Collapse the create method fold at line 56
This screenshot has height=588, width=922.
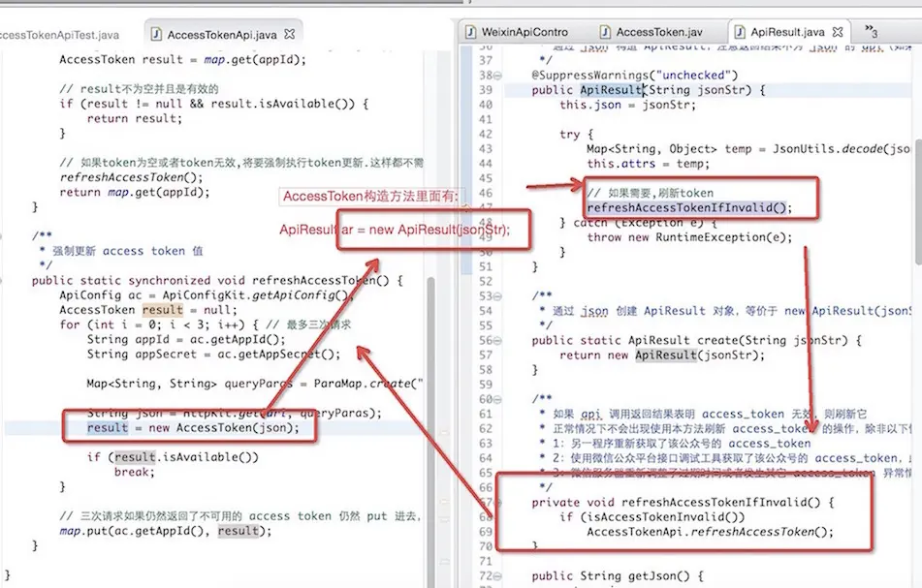(x=497, y=341)
